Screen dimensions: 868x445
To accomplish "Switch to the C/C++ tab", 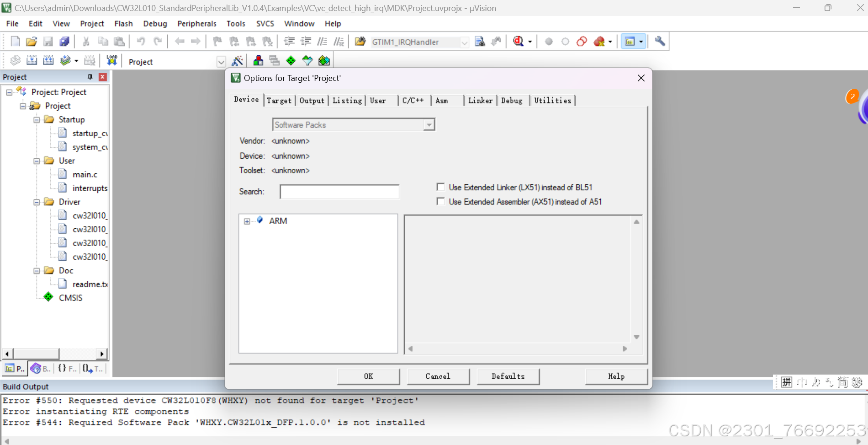I will (413, 101).
